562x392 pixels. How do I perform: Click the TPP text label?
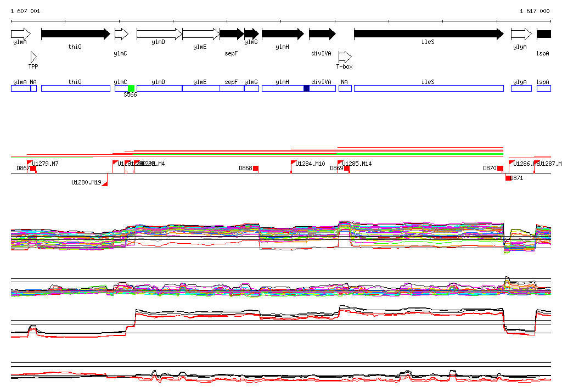(33, 67)
